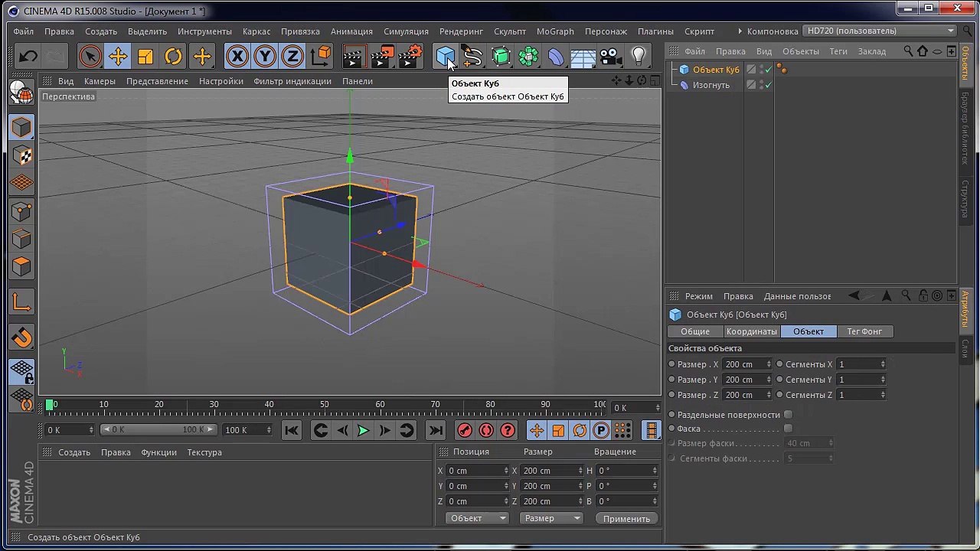Open the Текстура menu in material manager
Screen dimensions: 980x551
tap(204, 452)
